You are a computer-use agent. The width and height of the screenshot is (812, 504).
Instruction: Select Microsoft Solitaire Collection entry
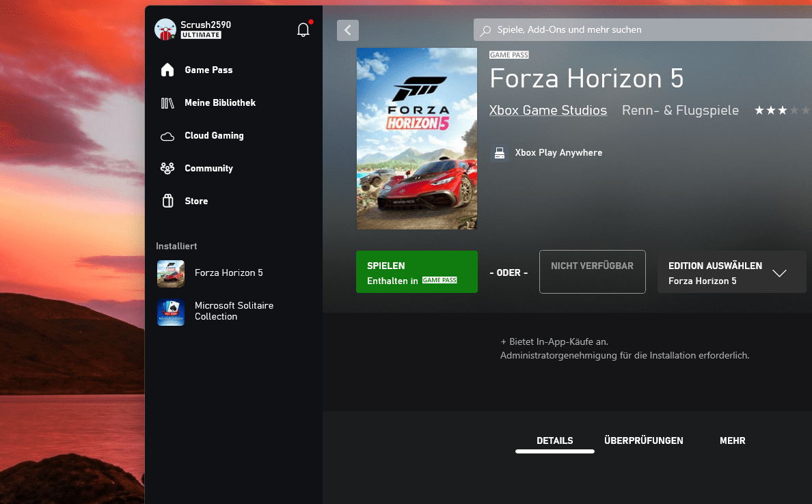point(234,312)
